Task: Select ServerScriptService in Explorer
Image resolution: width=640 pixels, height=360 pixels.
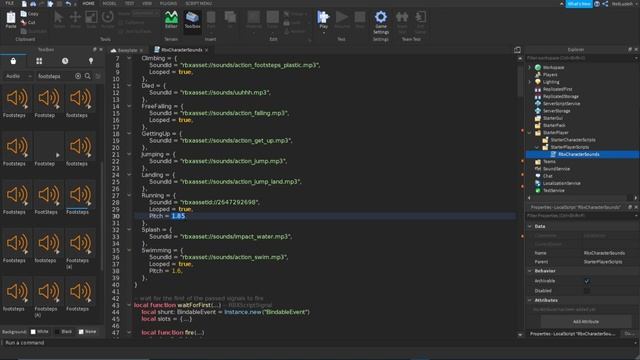Action: 561,104
